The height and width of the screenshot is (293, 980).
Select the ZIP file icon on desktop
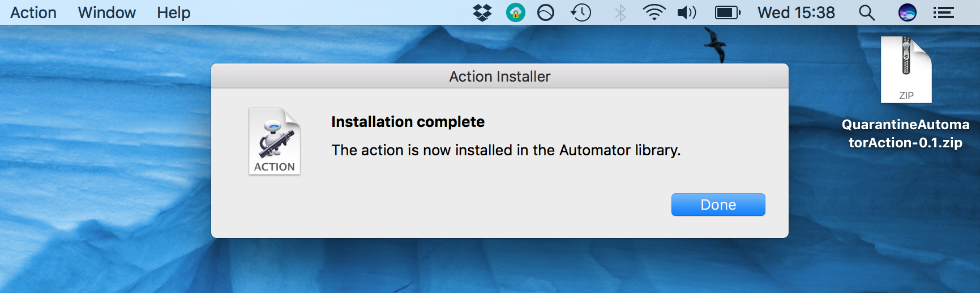906,70
